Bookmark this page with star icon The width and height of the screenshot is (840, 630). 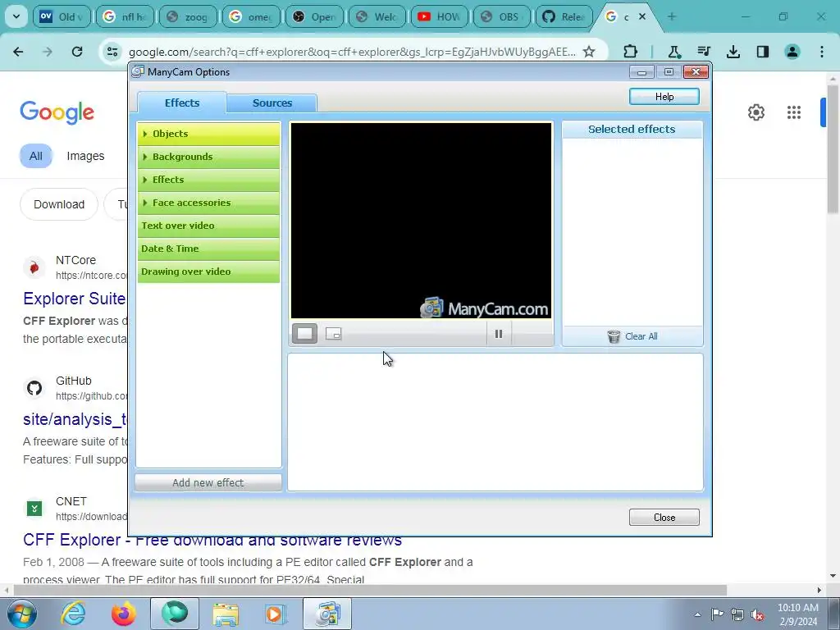pyautogui.click(x=589, y=52)
